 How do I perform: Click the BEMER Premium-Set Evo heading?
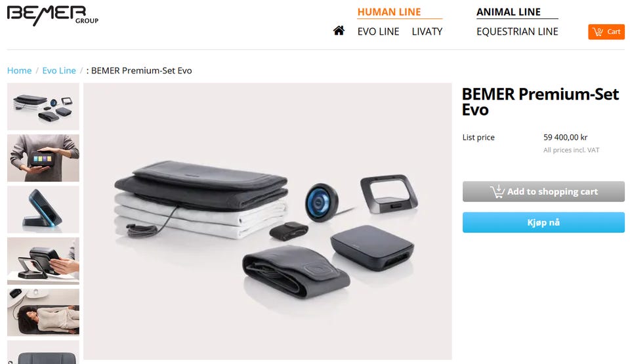[540, 102]
